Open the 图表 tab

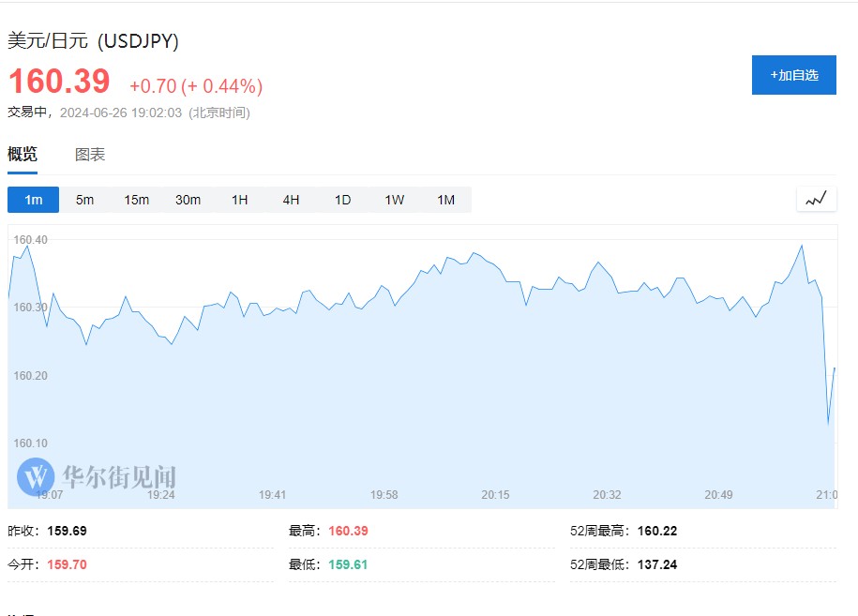coord(90,155)
